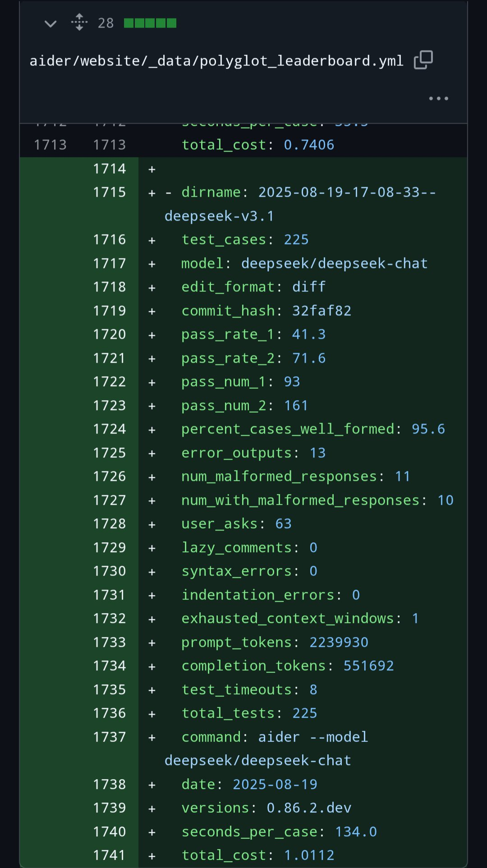Click the commit_hash value 32faf82
The width and height of the screenshot is (487, 868).
point(322,311)
